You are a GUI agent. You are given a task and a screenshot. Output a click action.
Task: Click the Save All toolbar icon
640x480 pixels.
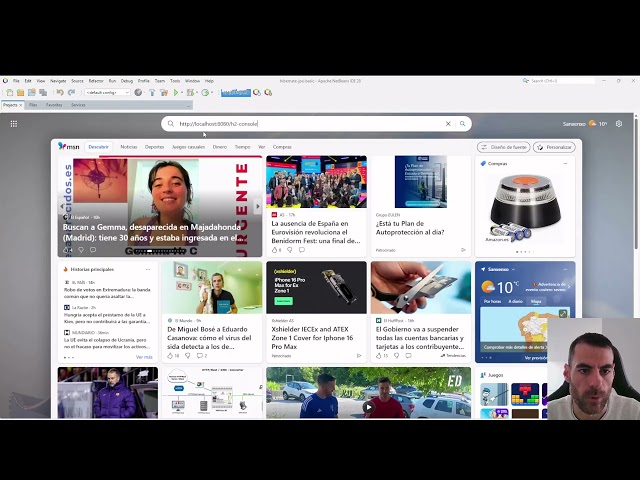pyautogui.click(x=40, y=92)
